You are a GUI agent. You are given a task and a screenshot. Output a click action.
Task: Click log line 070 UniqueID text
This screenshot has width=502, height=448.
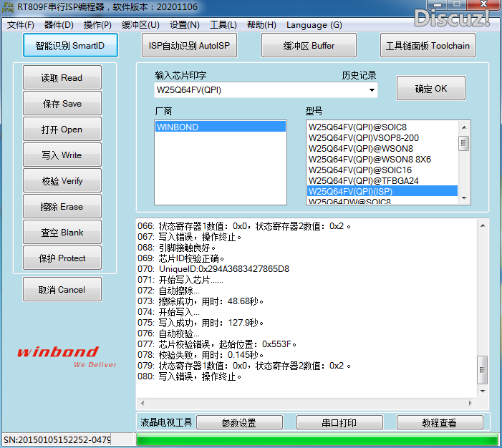tap(224, 269)
